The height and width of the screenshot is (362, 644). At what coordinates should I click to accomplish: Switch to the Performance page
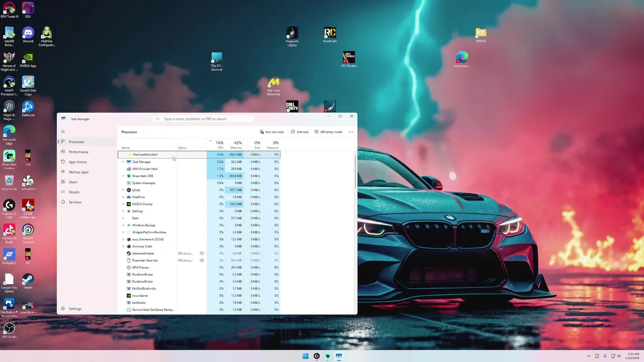coord(87,152)
